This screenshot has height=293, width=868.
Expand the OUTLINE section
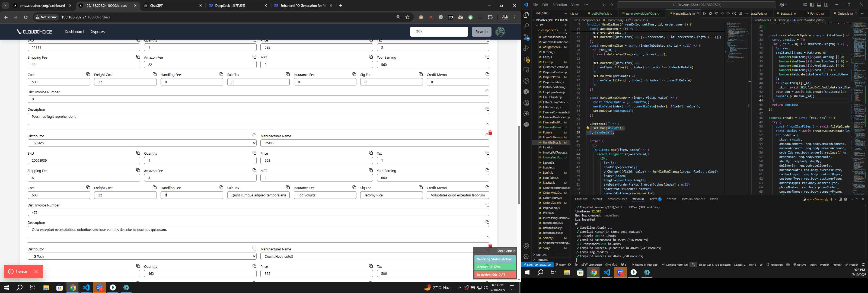(541, 255)
